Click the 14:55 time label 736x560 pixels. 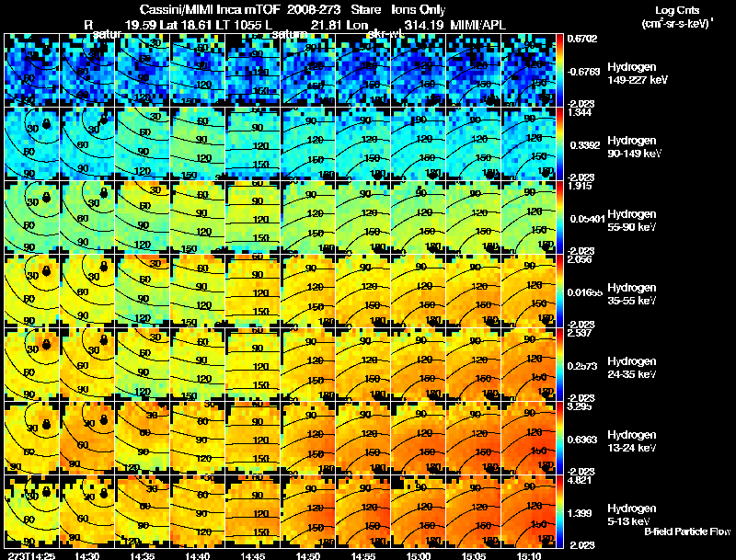[363, 555]
